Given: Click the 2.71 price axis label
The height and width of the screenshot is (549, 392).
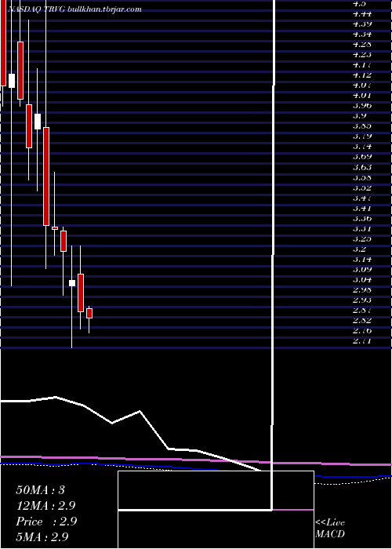Looking at the screenshot, I should pyautogui.click(x=362, y=340).
